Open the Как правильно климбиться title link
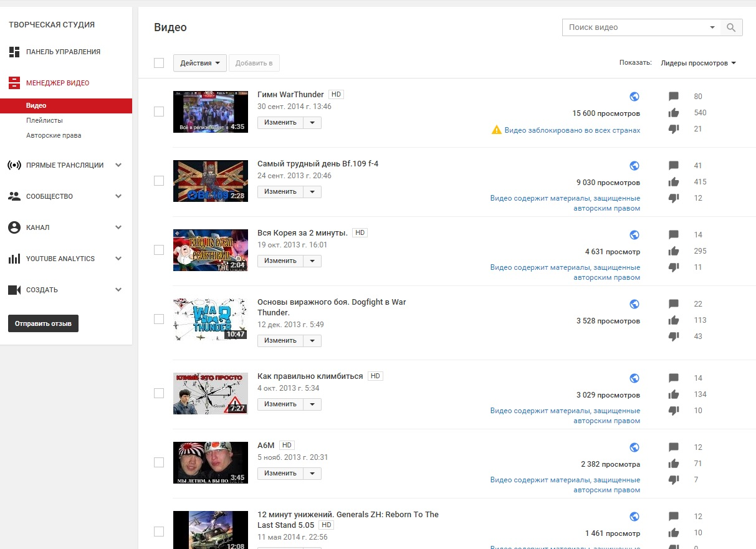 [310, 376]
